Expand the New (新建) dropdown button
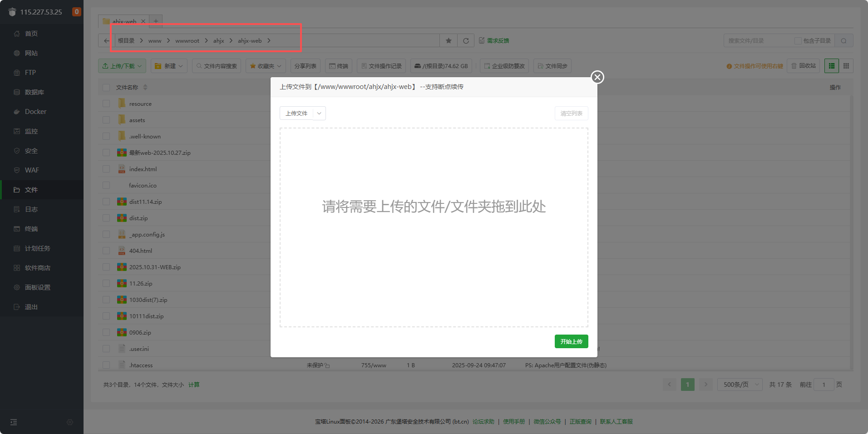The image size is (868, 434). pyautogui.click(x=169, y=66)
